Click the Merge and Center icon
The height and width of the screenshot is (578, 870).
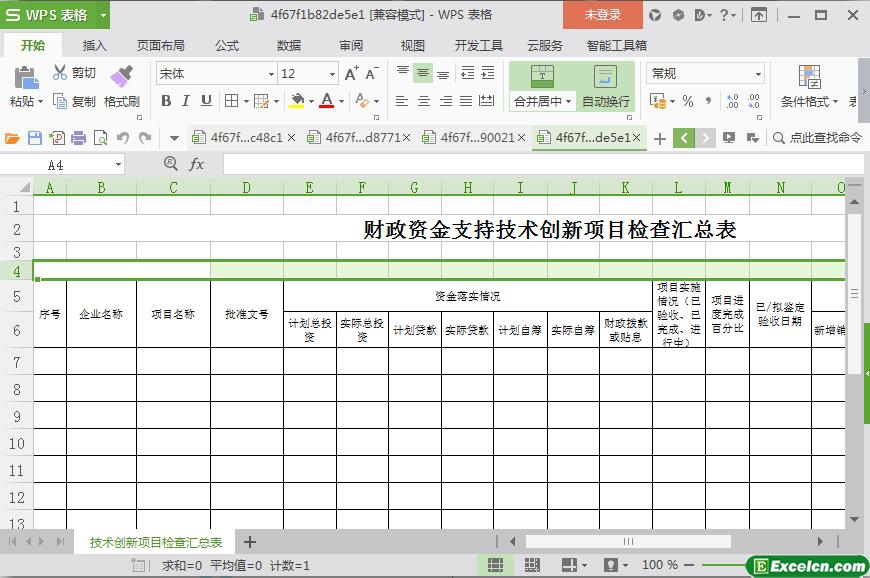(542, 77)
